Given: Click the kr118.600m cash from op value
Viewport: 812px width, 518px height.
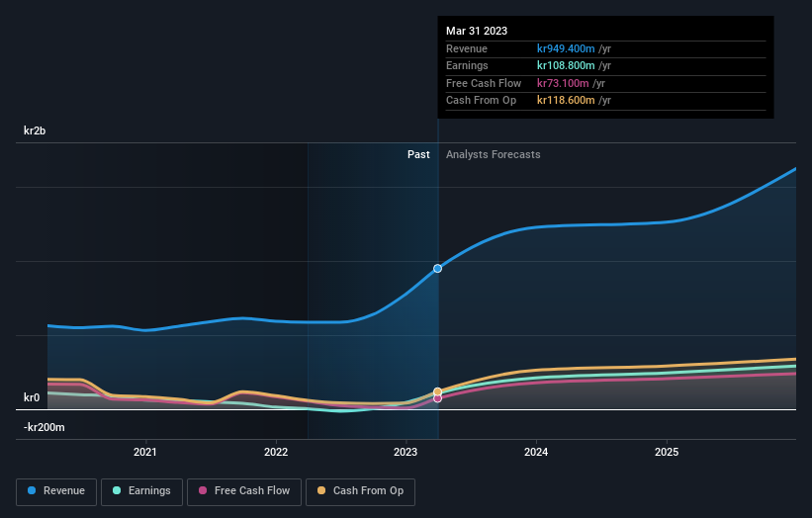Looking at the screenshot, I should tap(566, 101).
